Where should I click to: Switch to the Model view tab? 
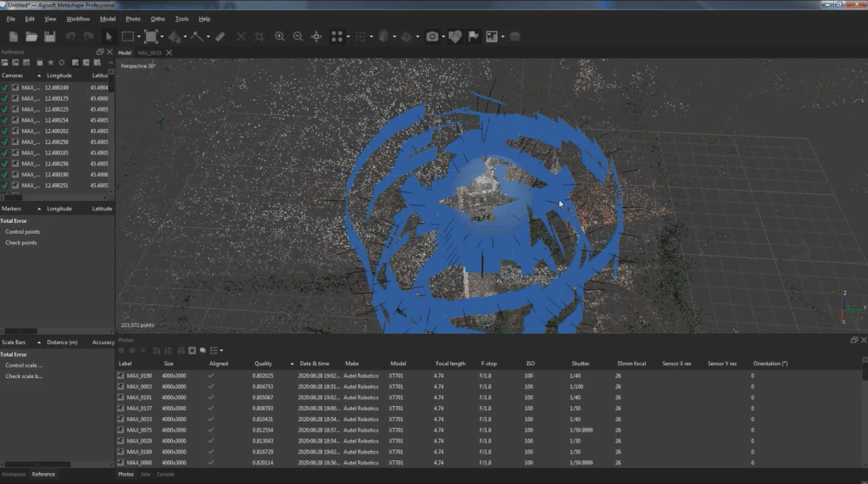click(125, 53)
